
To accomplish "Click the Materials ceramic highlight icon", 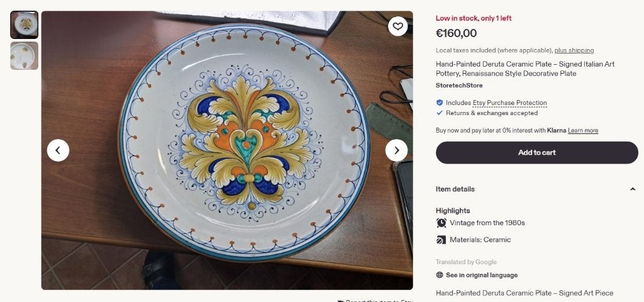I will pyautogui.click(x=441, y=240).
